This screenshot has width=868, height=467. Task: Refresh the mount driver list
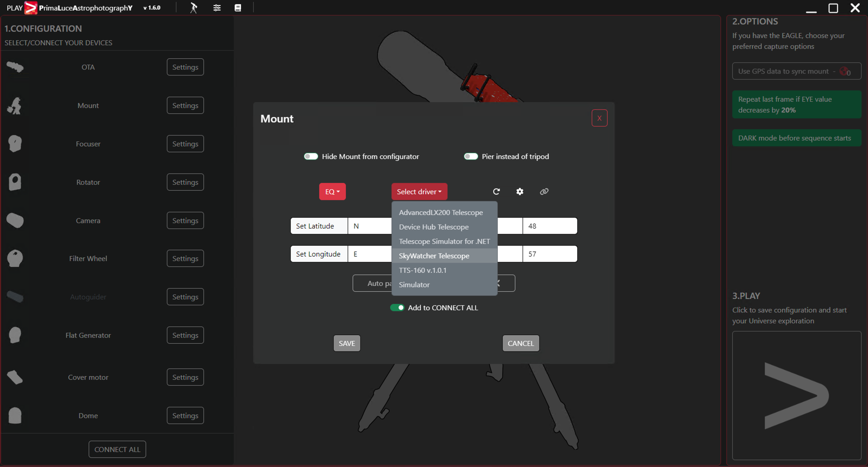click(496, 191)
